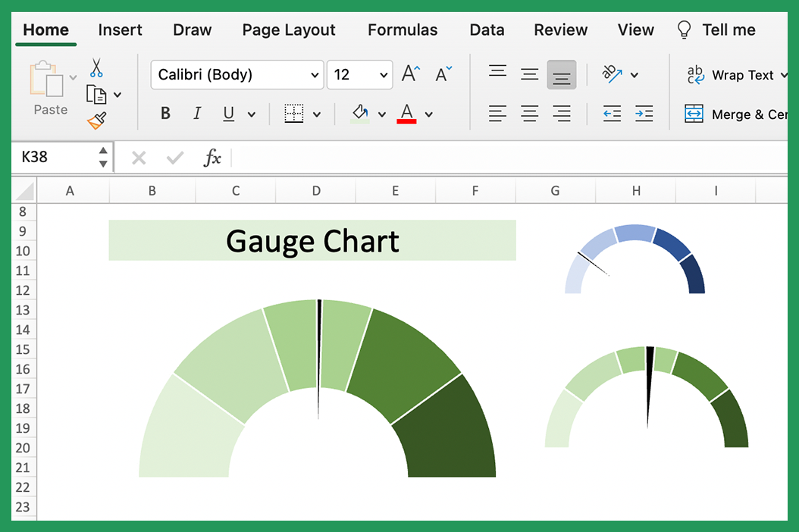Apply center alignment toggle
This screenshot has height=532, width=799.
pyautogui.click(x=528, y=114)
